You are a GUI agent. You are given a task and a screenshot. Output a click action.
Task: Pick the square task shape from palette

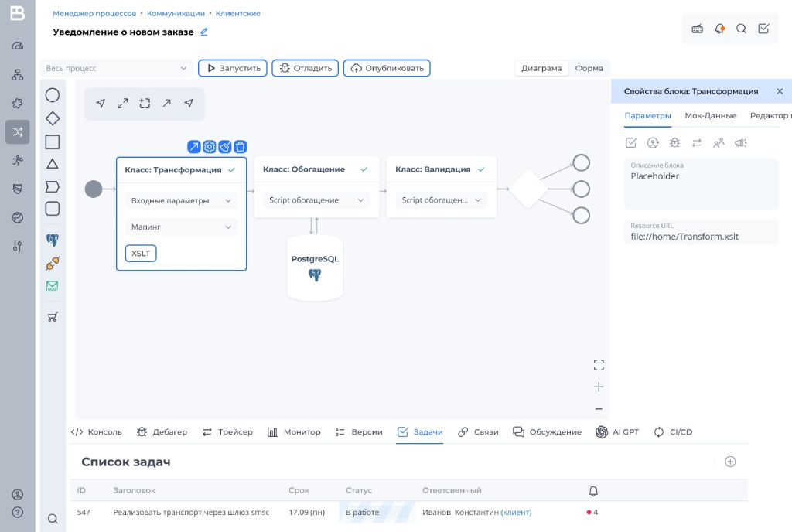click(53, 142)
